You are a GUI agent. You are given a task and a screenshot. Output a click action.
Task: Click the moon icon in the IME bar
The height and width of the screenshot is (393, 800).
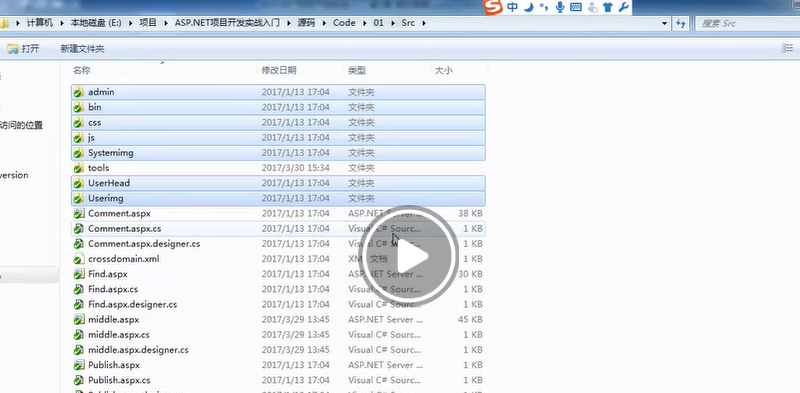click(x=529, y=7)
